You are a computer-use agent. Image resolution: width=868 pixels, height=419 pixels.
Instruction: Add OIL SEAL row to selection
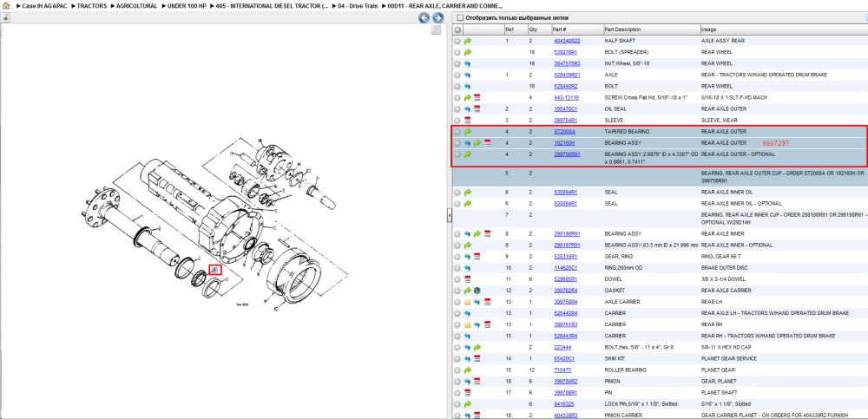[457, 109]
